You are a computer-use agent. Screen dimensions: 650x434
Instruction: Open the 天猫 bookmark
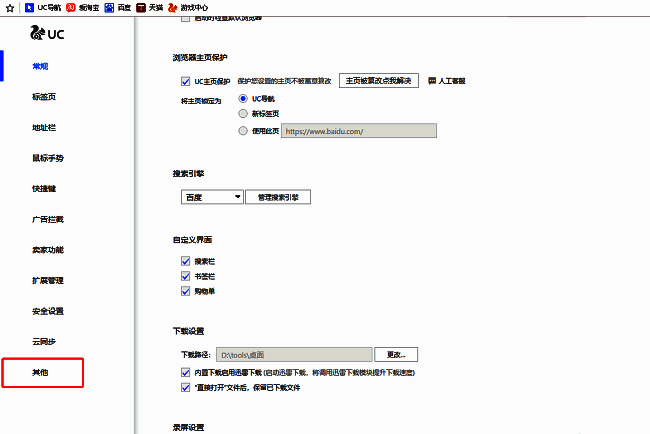coord(150,7)
